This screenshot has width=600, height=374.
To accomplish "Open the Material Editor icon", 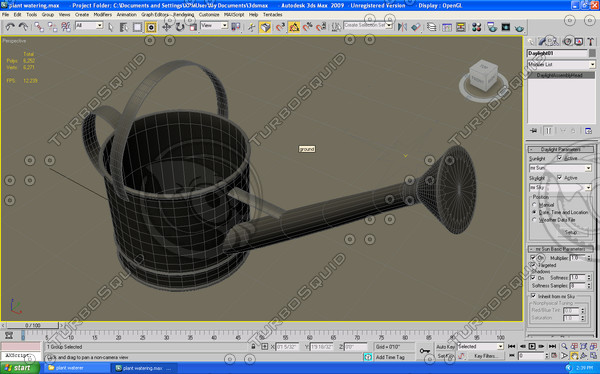I will point(476,27).
